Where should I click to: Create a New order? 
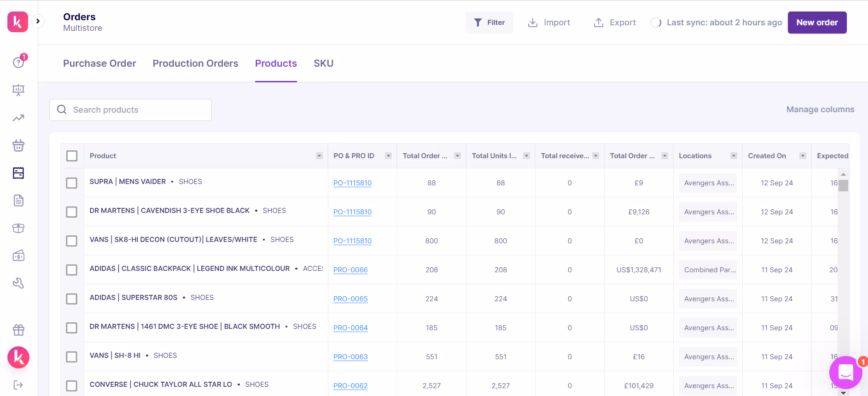coord(817,23)
